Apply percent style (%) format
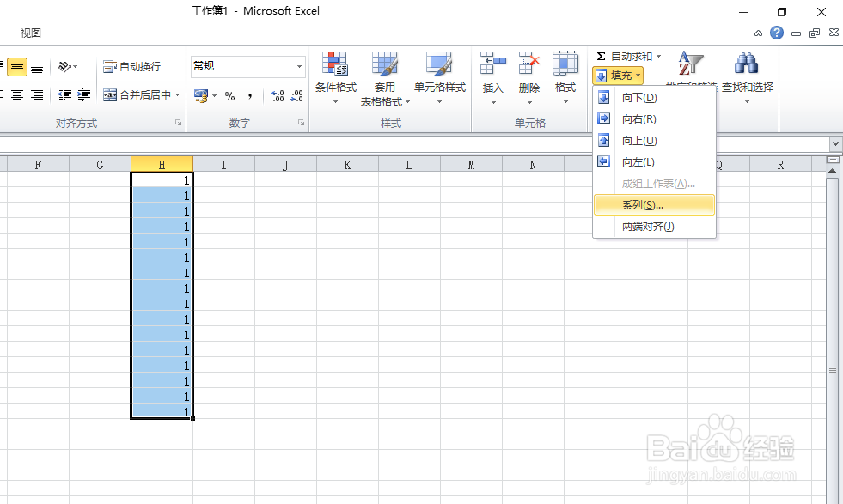 pos(229,96)
